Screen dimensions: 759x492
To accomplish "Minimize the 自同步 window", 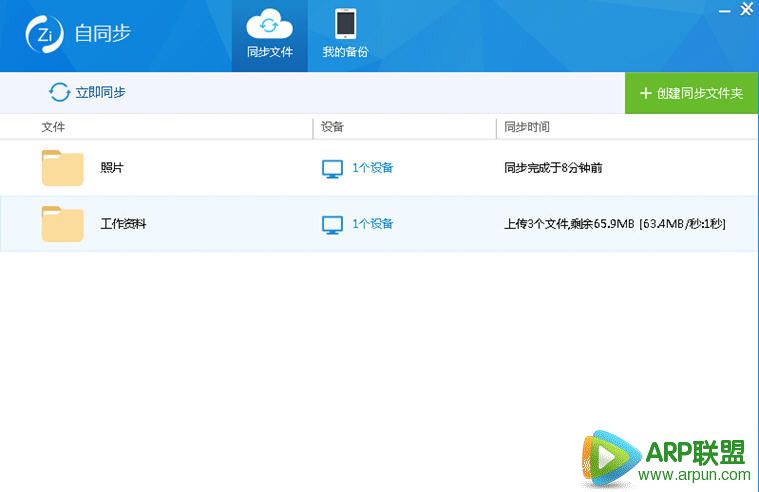I will pos(723,10).
